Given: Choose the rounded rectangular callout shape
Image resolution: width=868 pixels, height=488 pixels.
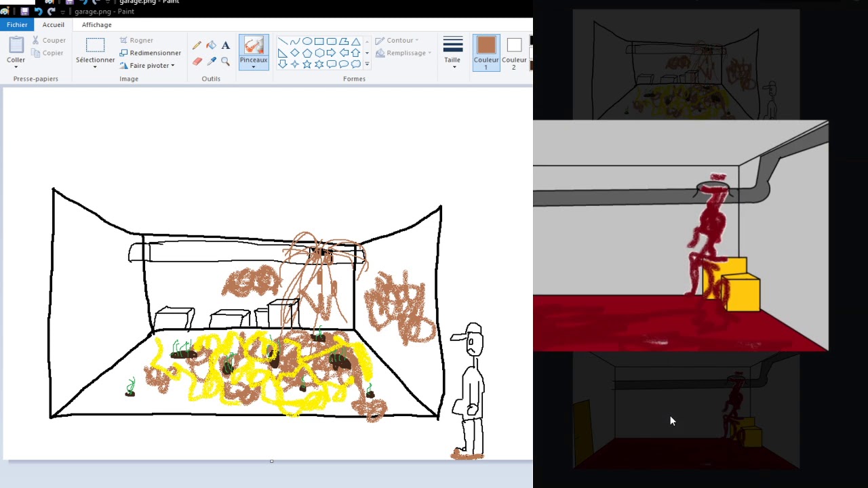Looking at the screenshot, I should tap(331, 64).
